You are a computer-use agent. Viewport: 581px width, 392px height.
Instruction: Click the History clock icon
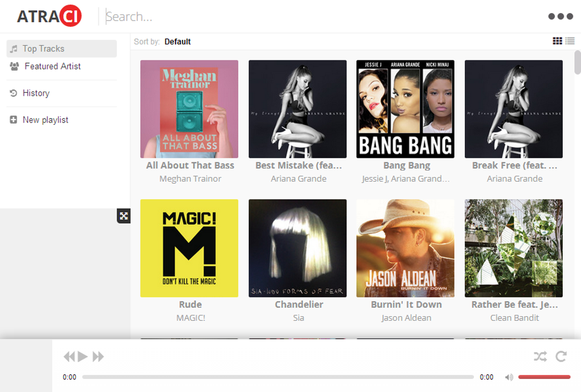coord(13,93)
